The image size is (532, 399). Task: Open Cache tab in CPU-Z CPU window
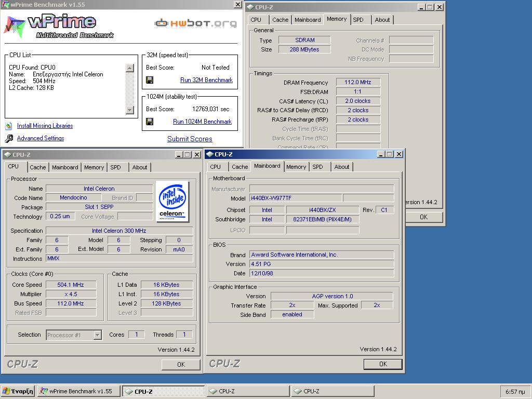[x=37, y=167]
